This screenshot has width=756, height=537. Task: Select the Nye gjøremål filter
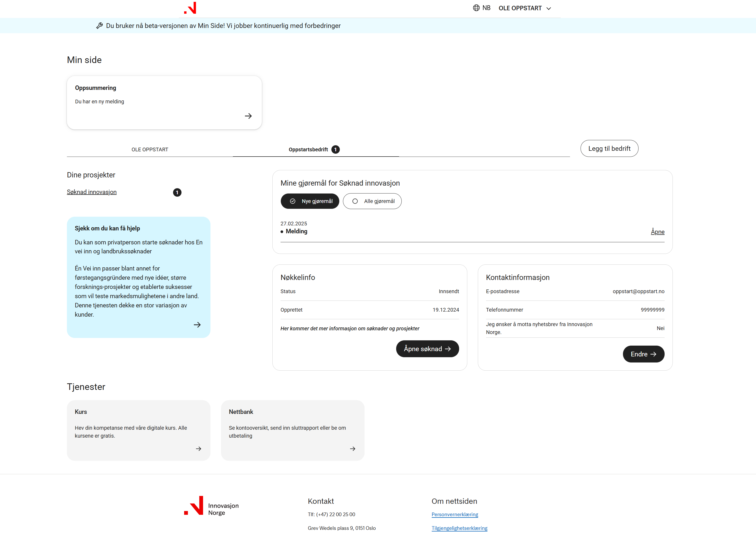[310, 201]
